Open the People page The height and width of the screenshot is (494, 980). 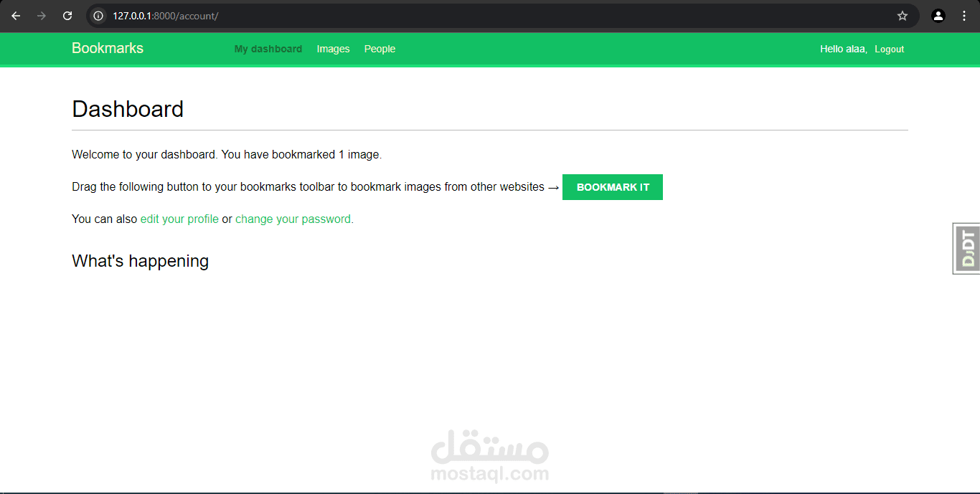click(x=380, y=49)
